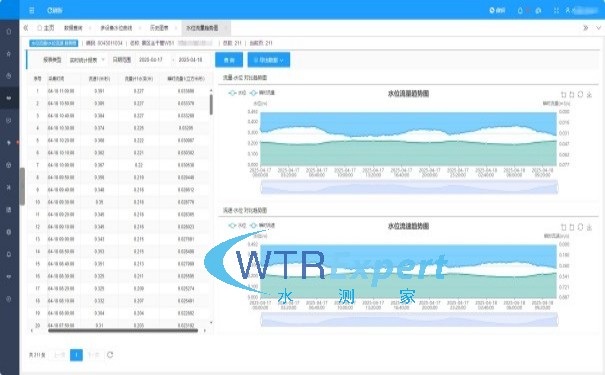Toggle the 瞬时流量 legend series in the flow chart
This screenshot has height=375, width=605.
(262, 93)
